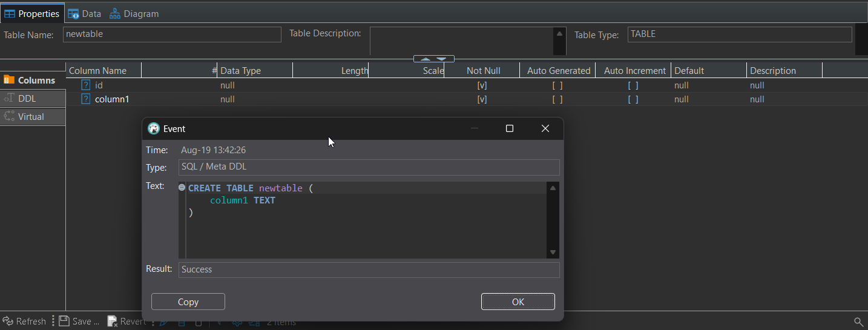Screen dimensions: 868x330
Task: Toggle Not Null checkbox for id row
Action: [482, 85]
